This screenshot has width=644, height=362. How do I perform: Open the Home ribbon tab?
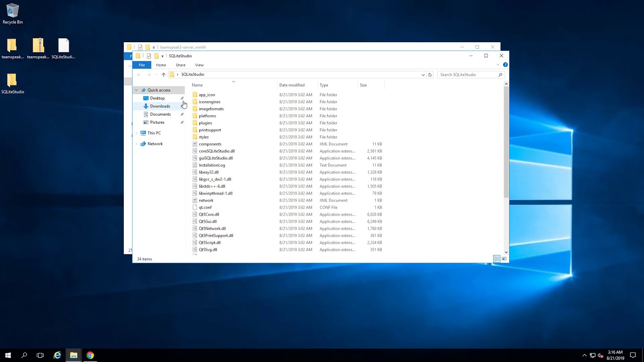click(161, 65)
